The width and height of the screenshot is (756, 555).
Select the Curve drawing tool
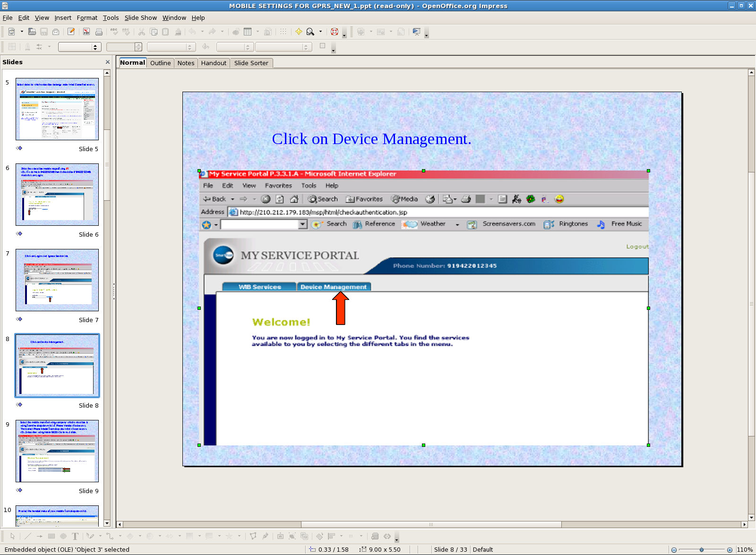click(x=90, y=536)
